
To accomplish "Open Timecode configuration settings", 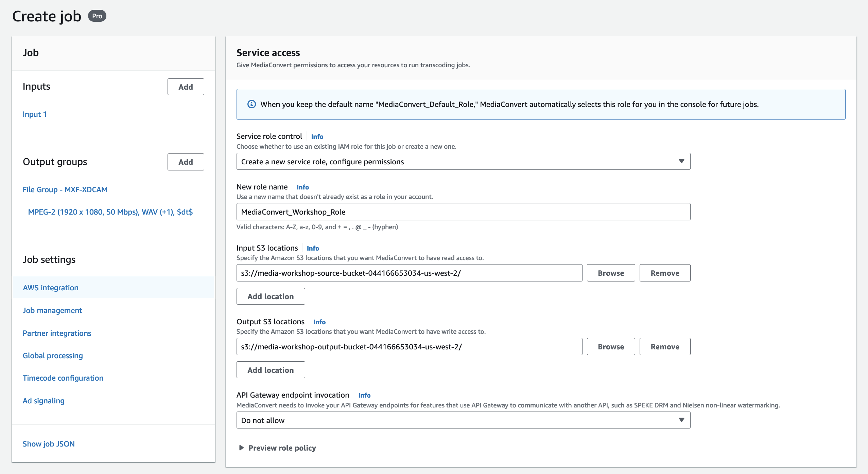I will [x=63, y=378].
